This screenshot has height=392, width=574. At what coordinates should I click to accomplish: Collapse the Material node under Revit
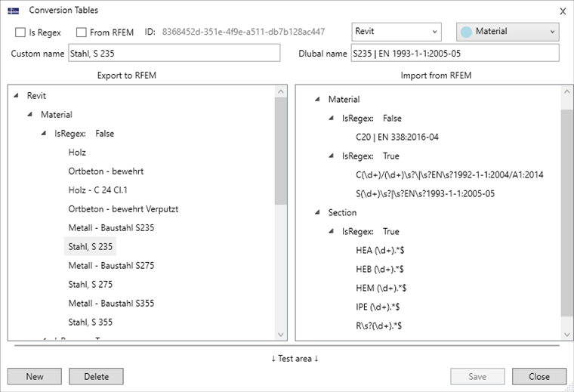click(30, 115)
